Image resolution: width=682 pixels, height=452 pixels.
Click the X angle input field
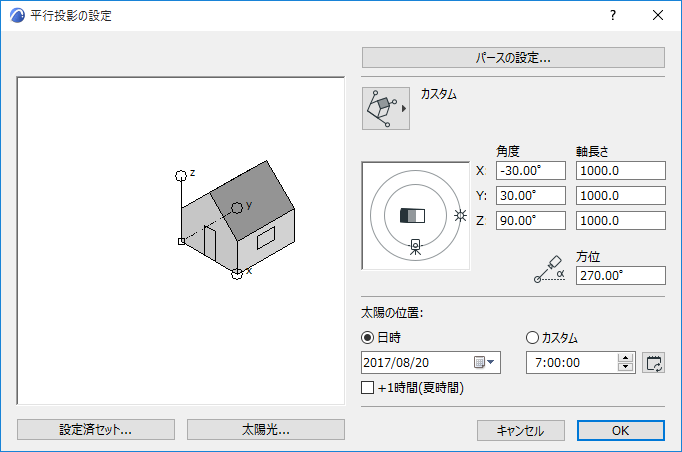[530, 171]
